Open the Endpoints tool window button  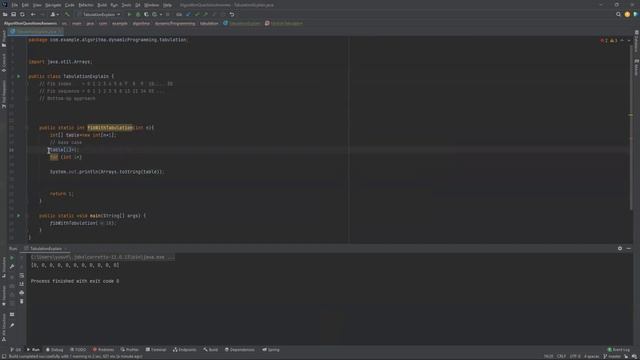pyautogui.click(x=184, y=350)
